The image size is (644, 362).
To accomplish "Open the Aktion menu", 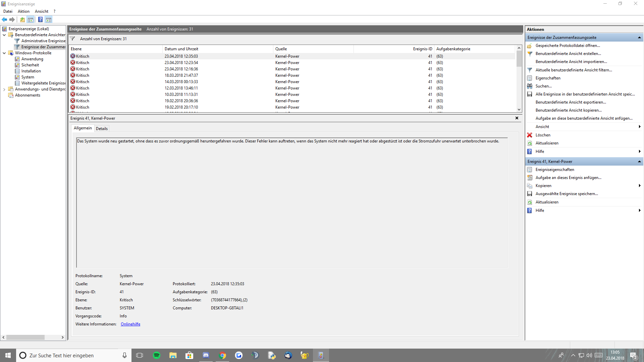I will pos(23,11).
